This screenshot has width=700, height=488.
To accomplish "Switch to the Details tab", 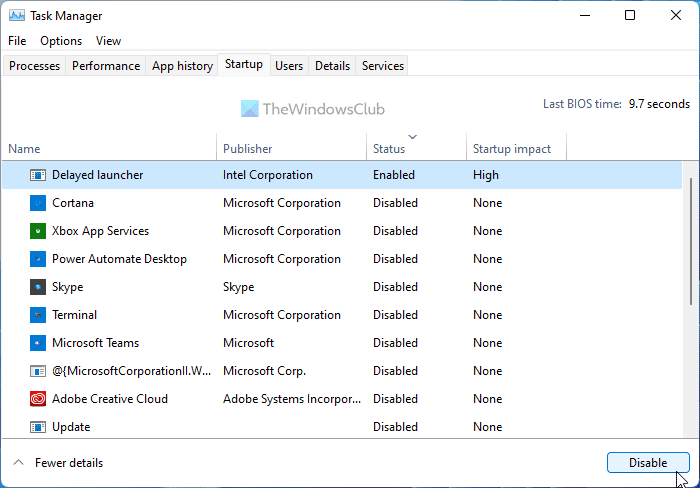I will point(333,66).
